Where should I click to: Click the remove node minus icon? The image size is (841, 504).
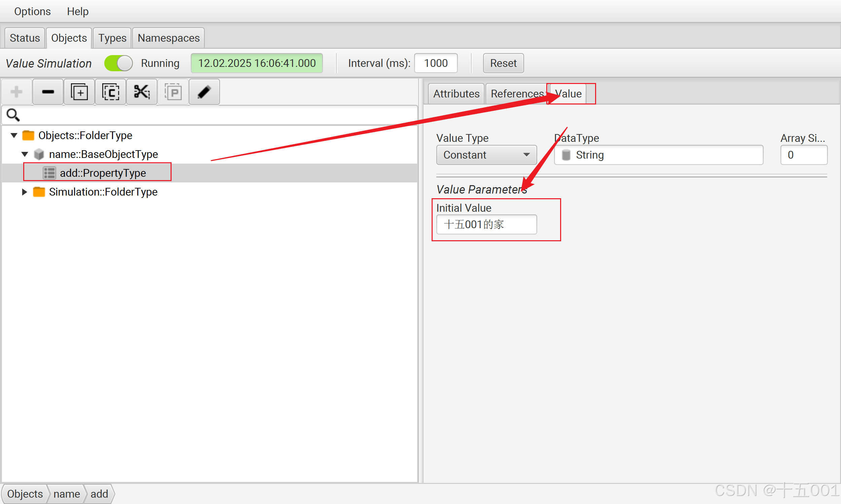pos(48,92)
